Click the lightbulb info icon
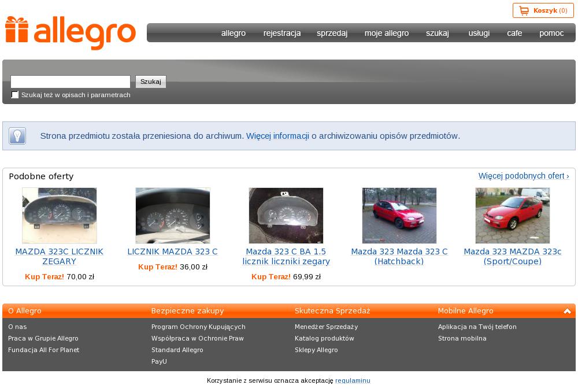The height and width of the screenshot is (392, 578). pos(17,136)
